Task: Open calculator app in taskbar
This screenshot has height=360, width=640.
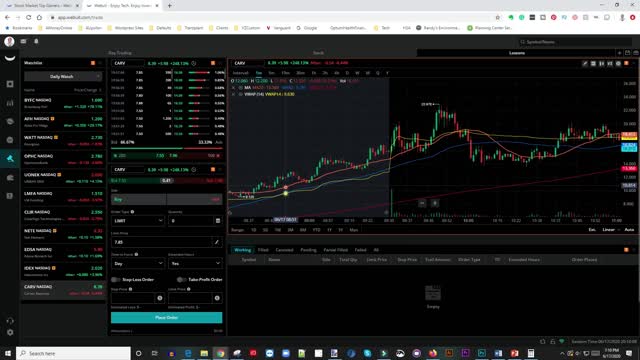Action: [531, 353]
